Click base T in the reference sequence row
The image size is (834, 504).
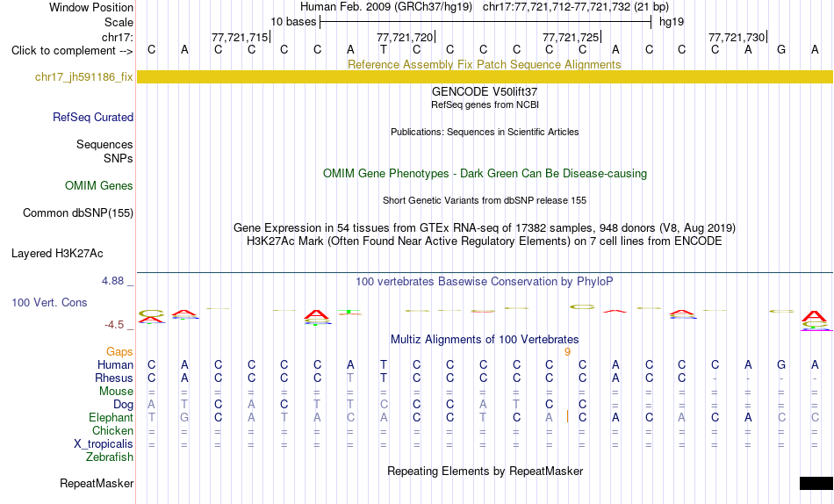pos(384,50)
